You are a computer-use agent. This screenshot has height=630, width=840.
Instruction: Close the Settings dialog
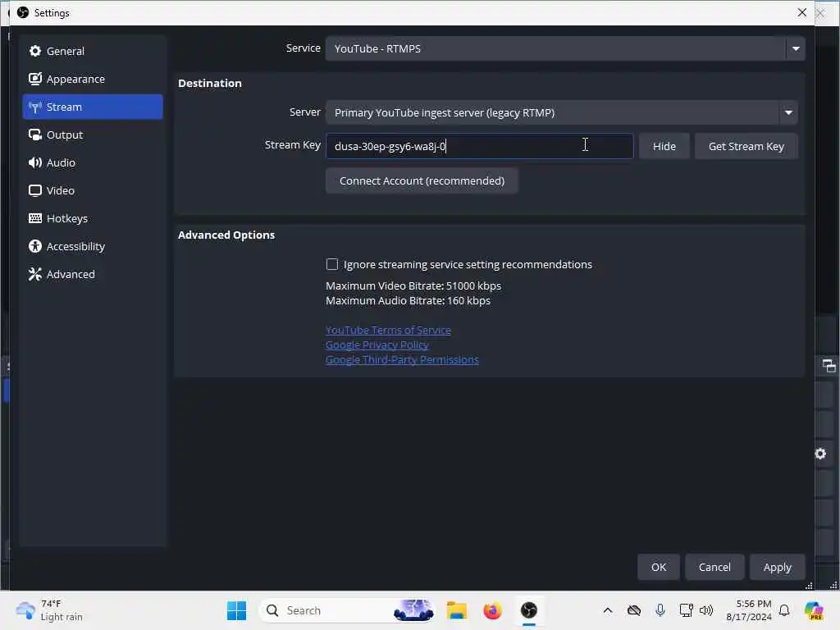click(x=801, y=12)
